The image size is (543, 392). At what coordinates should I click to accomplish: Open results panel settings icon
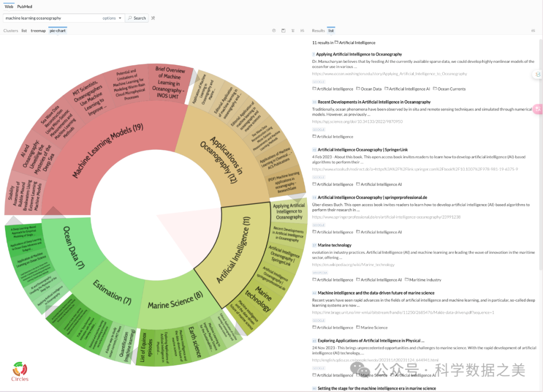tap(533, 31)
